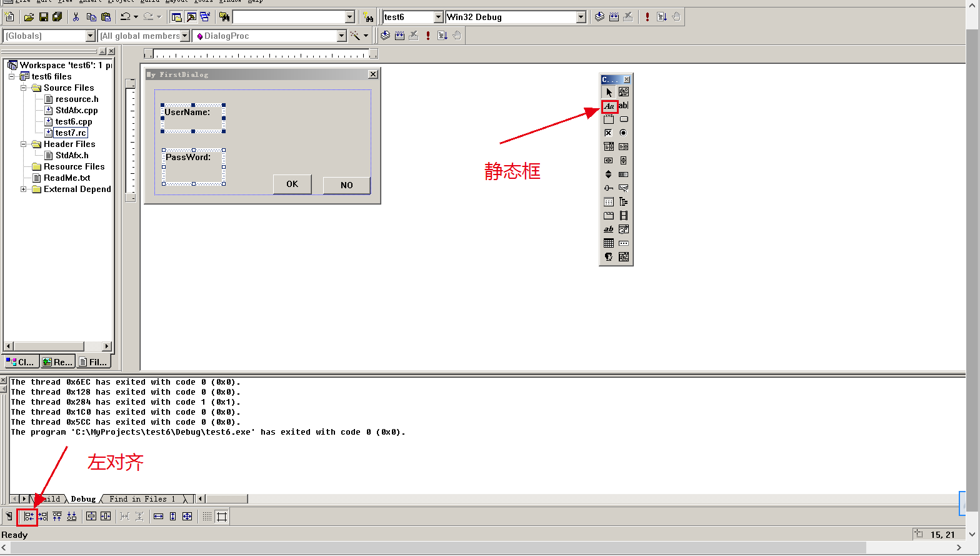Center selected controls horizontally in dialog

[x=106, y=517]
